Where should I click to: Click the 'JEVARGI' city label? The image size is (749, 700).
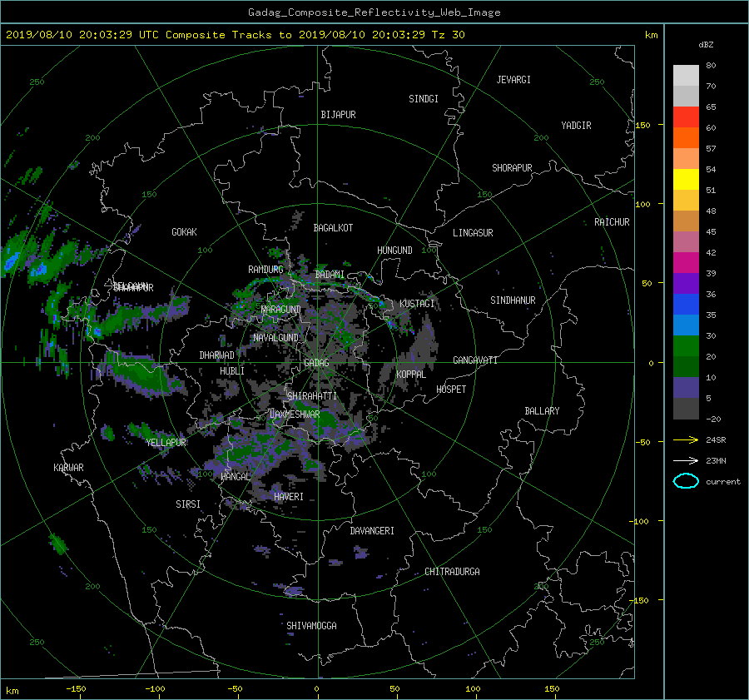(513, 80)
